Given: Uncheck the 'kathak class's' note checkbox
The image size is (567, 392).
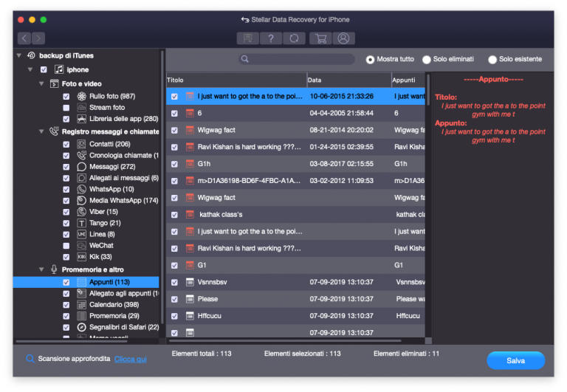Looking at the screenshot, I should (174, 215).
